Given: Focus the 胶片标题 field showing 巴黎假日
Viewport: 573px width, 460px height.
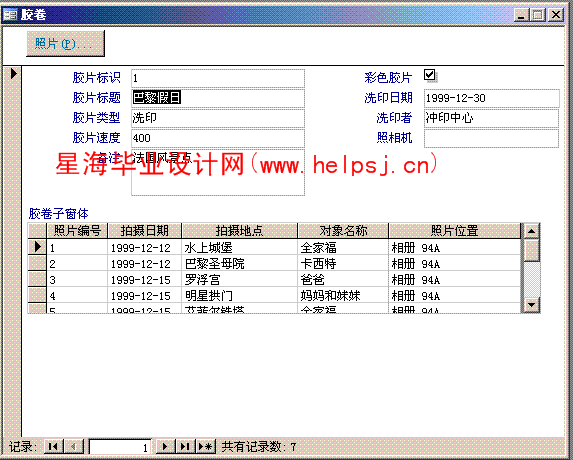Looking at the screenshot, I should coord(218,98).
